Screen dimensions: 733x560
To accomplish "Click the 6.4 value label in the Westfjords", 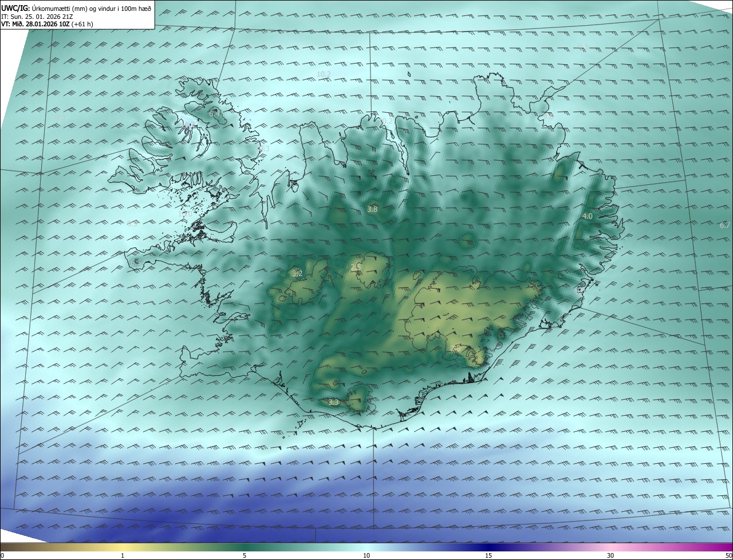I will click(214, 114).
